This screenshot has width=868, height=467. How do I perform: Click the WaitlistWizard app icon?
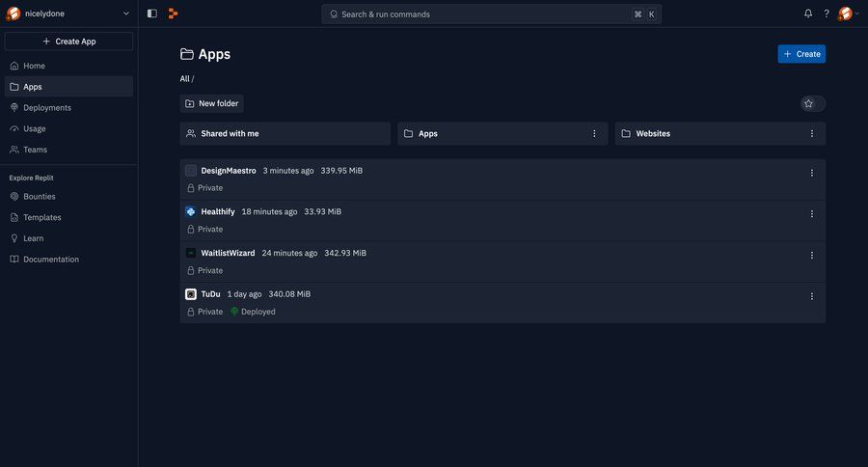coord(190,253)
